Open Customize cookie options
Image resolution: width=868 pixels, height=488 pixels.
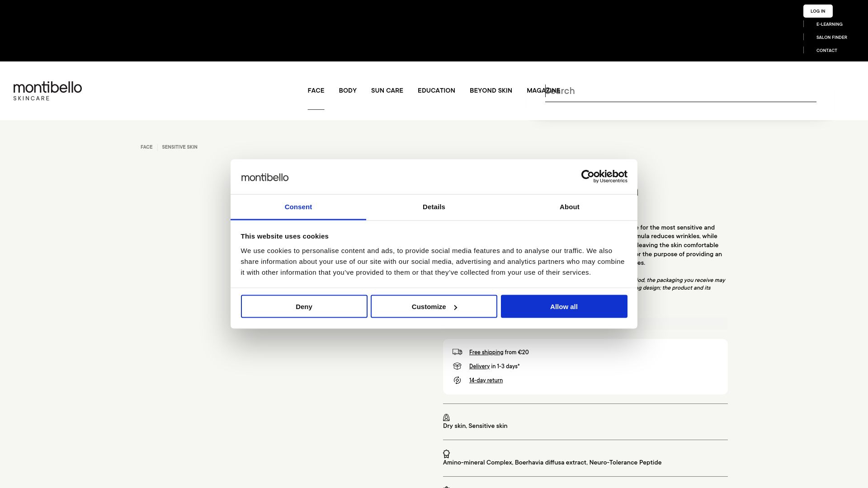click(x=434, y=306)
